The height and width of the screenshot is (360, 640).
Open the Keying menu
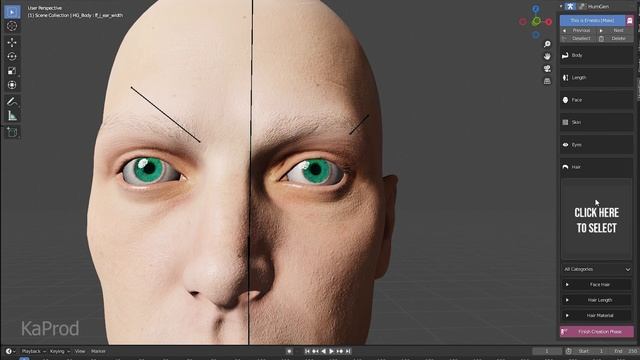[60, 351]
